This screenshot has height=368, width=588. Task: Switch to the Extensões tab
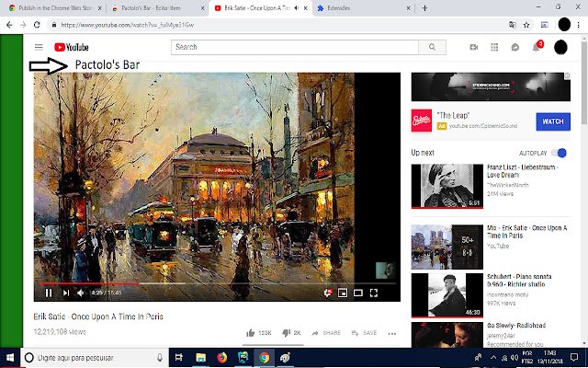coord(364,8)
